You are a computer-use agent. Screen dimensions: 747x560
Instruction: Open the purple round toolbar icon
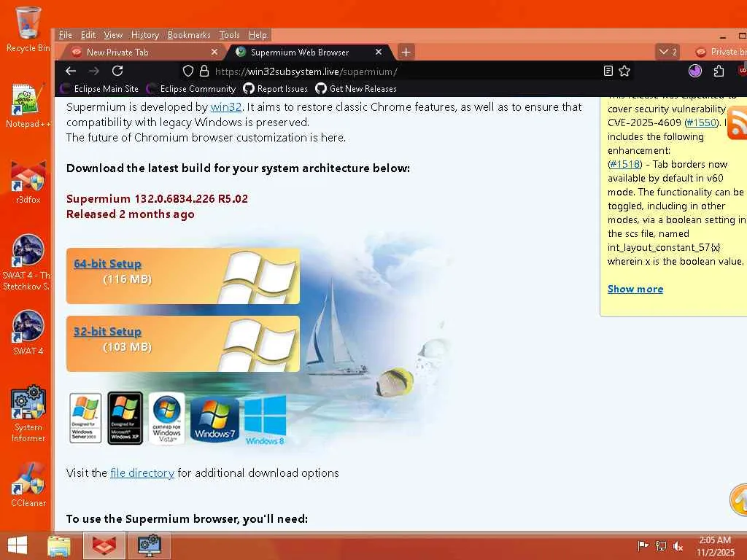click(695, 71)
